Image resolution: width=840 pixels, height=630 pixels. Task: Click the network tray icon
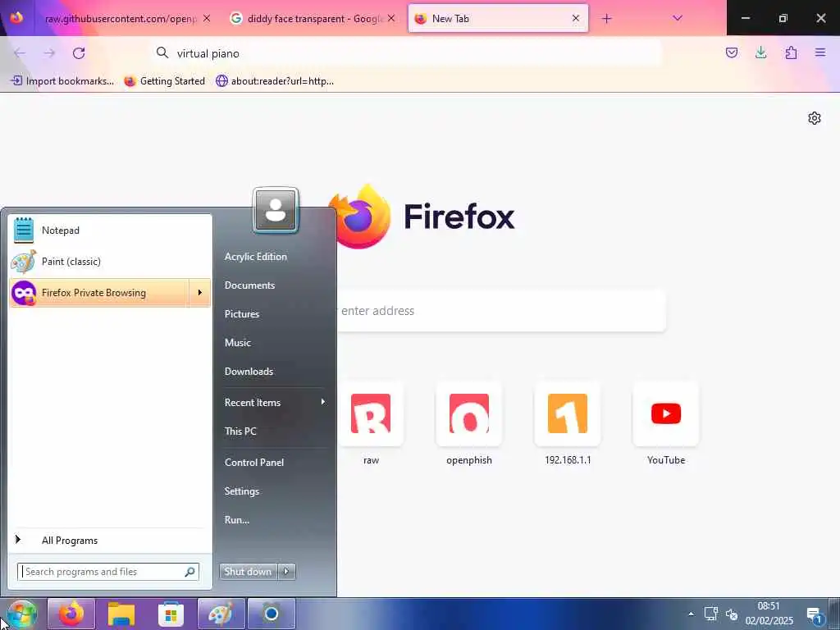pyautogui.click(x=711, y=614)
